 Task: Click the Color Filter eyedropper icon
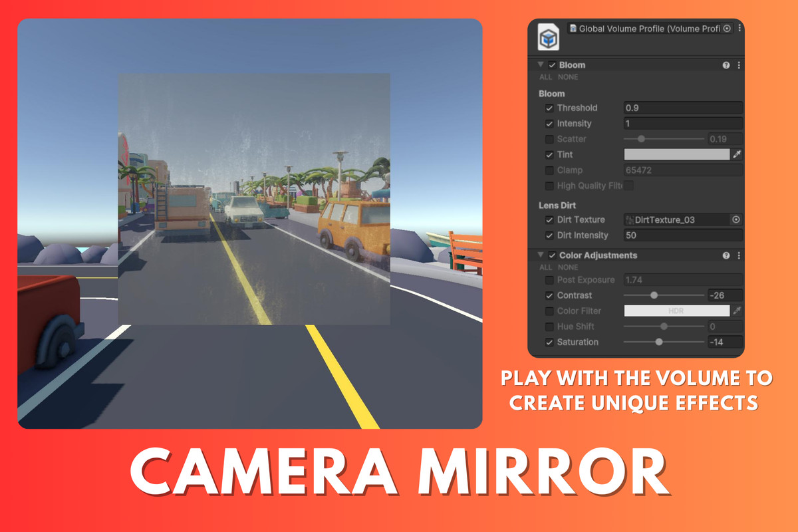click(x=736, y=311)
